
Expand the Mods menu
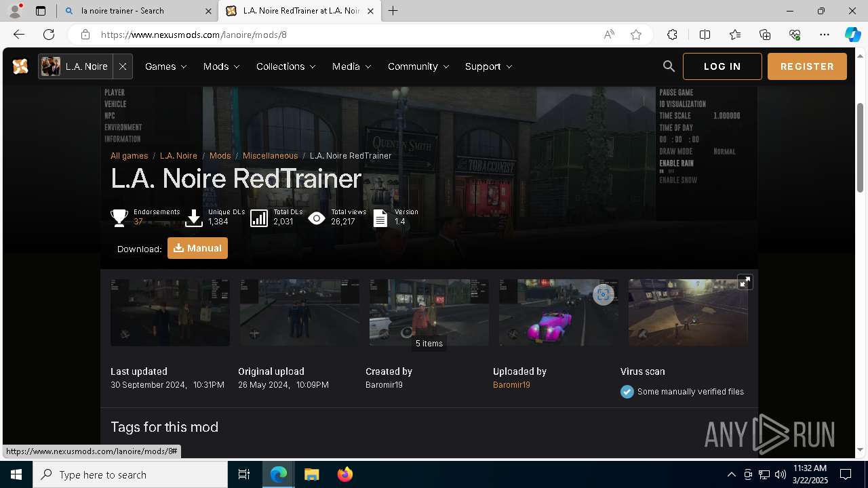click(221, 66)
